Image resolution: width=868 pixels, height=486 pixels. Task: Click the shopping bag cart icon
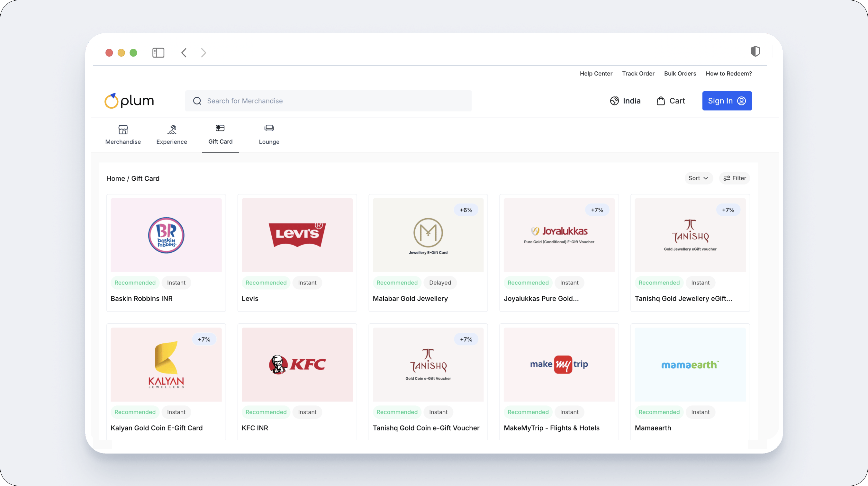tap(661, 101)
